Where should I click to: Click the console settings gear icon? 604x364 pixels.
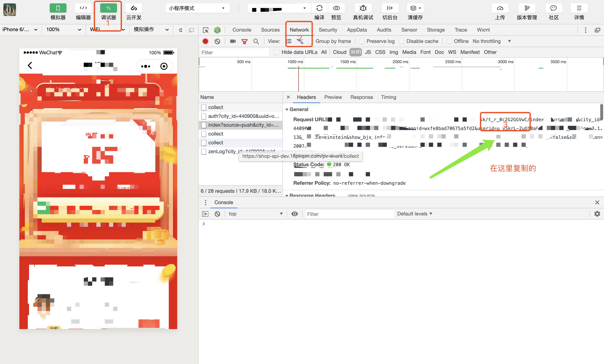coord(597,214)
